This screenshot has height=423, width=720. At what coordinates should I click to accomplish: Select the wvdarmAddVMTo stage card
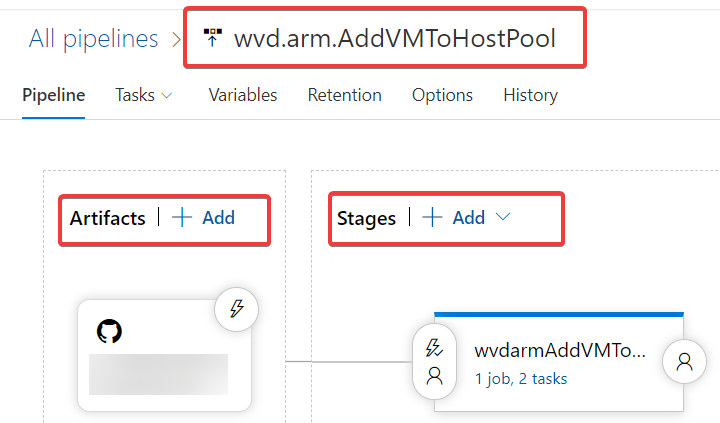point(558,352)
